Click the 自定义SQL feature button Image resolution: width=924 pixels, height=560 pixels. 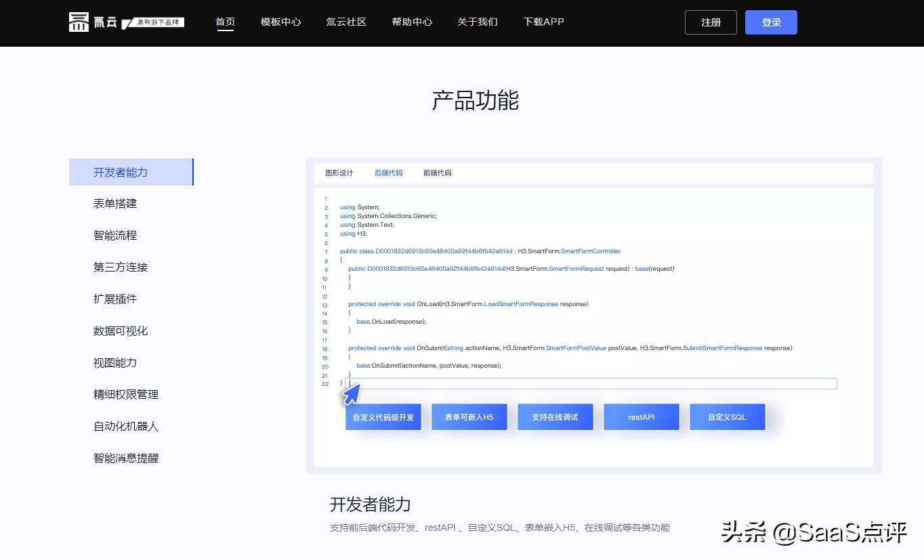[x=727, y=417]
